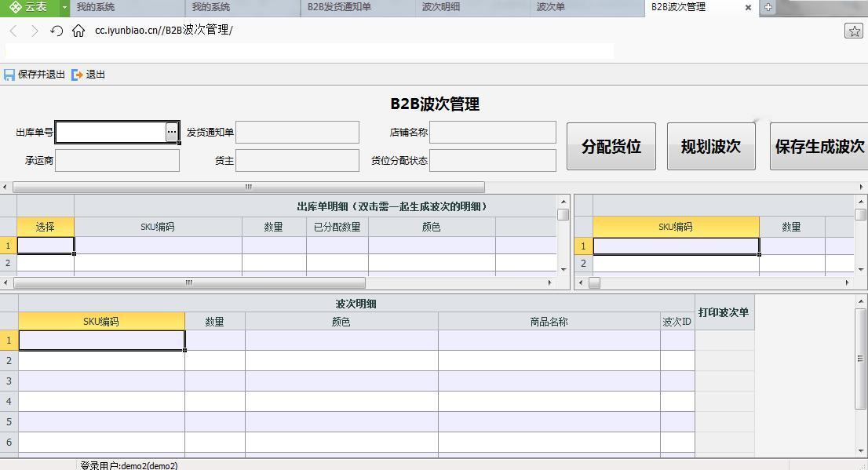Screen dimensions: 868x470
Task: Click the 分配货位 button
Action: [611, 146]
